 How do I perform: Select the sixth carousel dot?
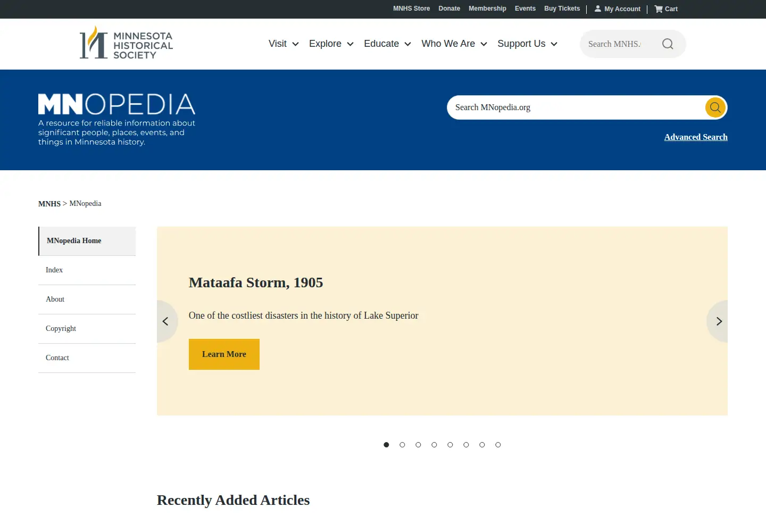[466, 445]
